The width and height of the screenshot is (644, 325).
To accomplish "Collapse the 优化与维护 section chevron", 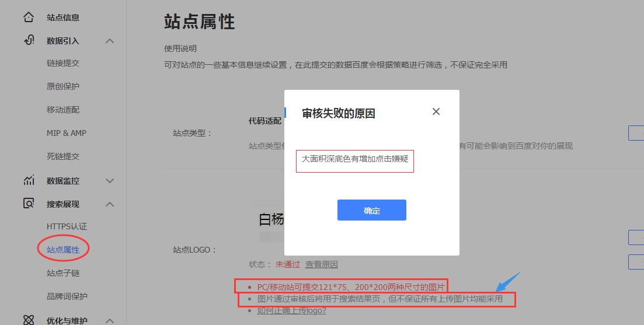I will click(110, 320).
